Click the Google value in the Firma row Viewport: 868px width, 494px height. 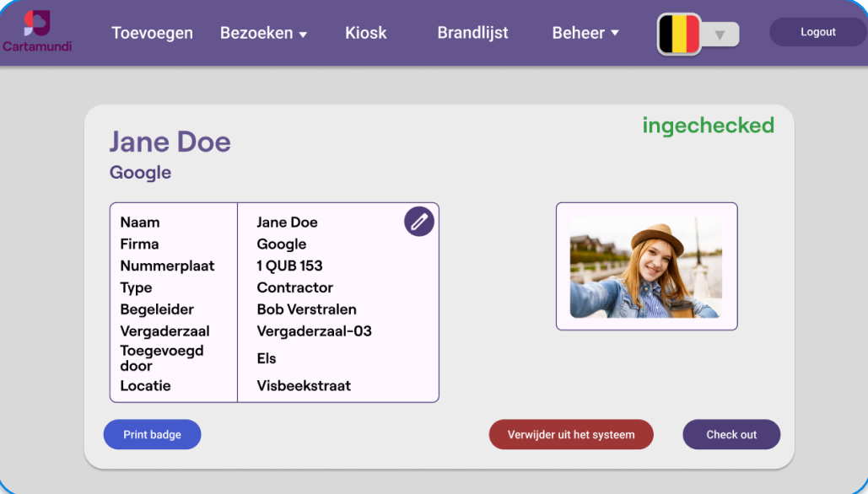tap(281, 244)
